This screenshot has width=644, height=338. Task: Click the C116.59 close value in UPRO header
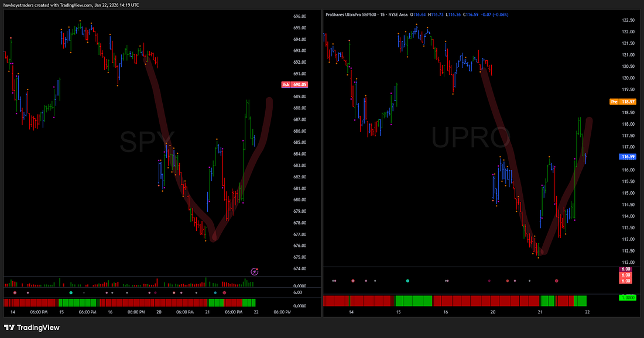(x=471, y=15)
